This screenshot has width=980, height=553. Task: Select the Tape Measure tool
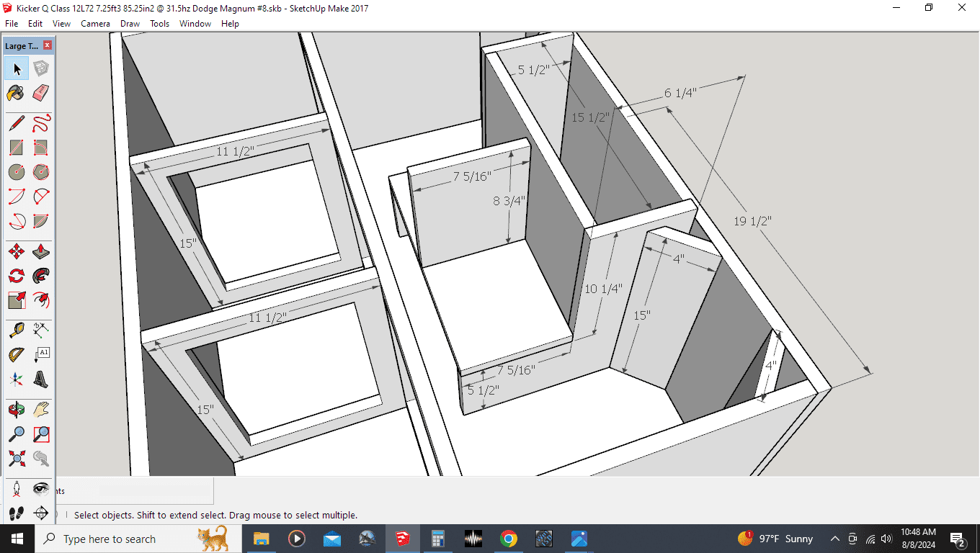click(x=17, y=331)
